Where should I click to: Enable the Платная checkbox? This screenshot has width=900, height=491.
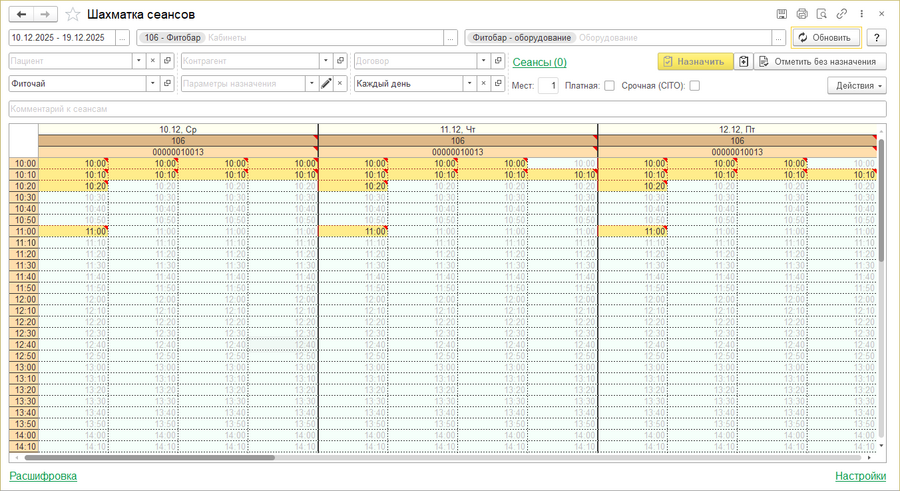pos(609,86)
